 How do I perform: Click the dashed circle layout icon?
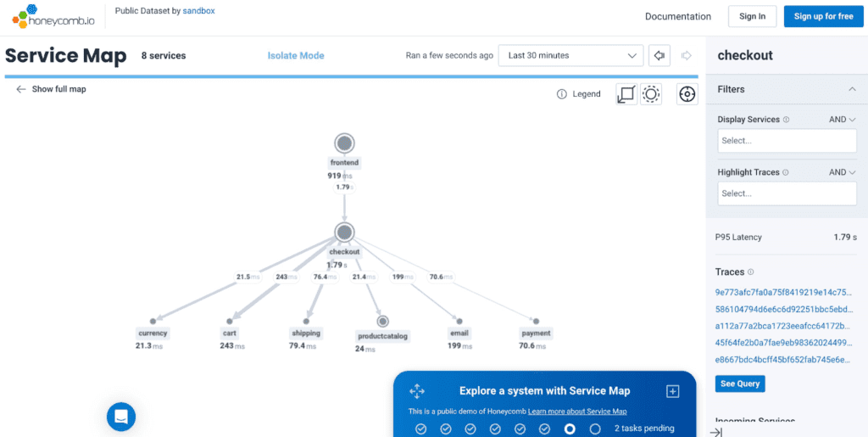click(x=651, y=94)
